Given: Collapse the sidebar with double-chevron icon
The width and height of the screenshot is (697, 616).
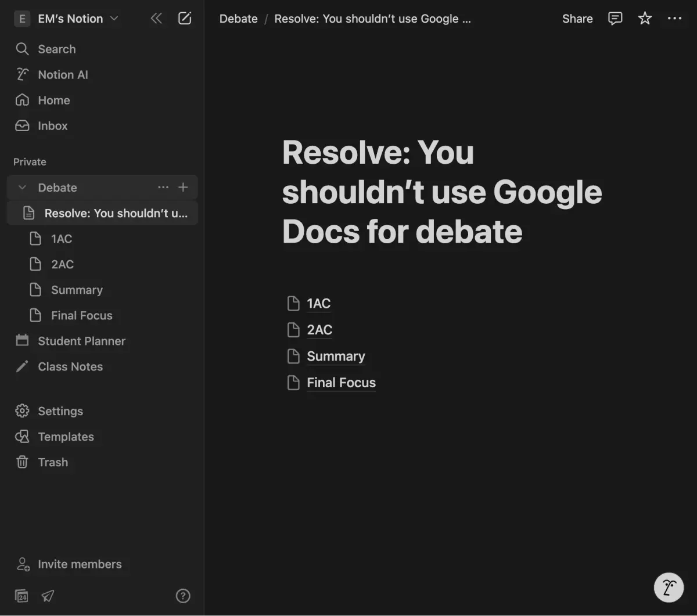Looking at the screenshot, I should (156, 19).
